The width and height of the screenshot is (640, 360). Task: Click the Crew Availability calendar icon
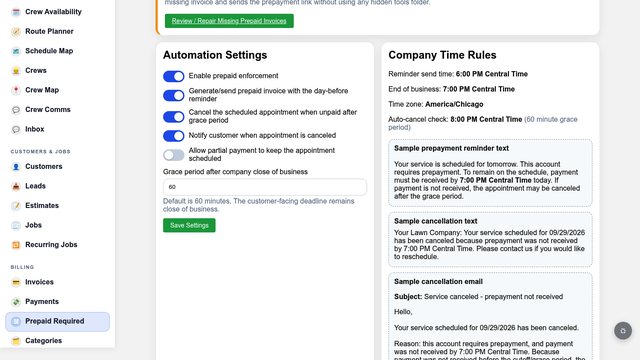[16, 12]
